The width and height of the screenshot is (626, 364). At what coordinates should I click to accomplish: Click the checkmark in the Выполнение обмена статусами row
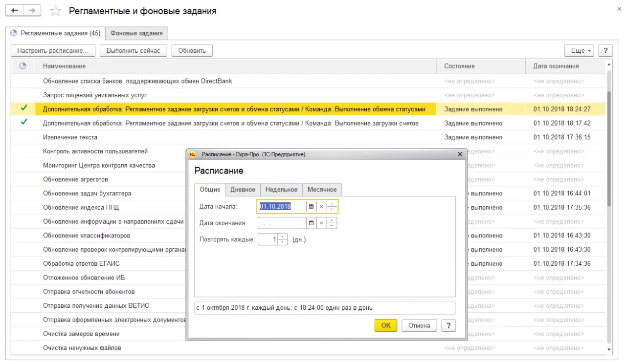[x=23, y=108]
